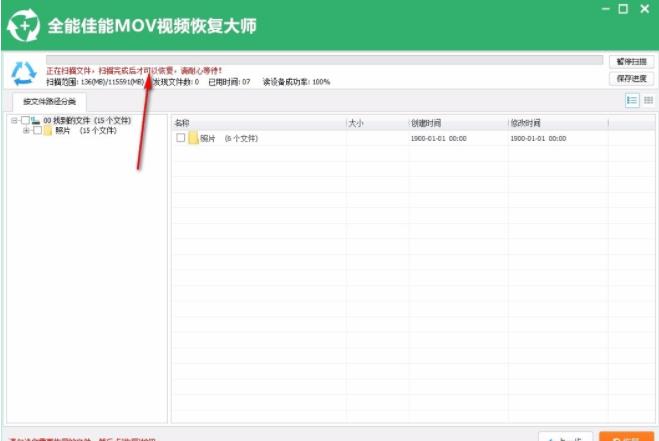The image size is (659, 441).
Task: Collapse the 00 找到的文件 tree node
Action: coord(15,120)
